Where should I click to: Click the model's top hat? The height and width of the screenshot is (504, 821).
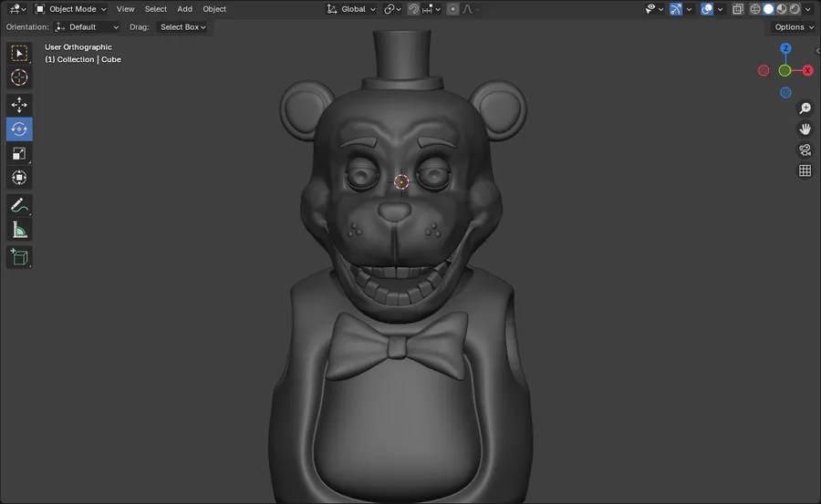[x=402, y=59]
